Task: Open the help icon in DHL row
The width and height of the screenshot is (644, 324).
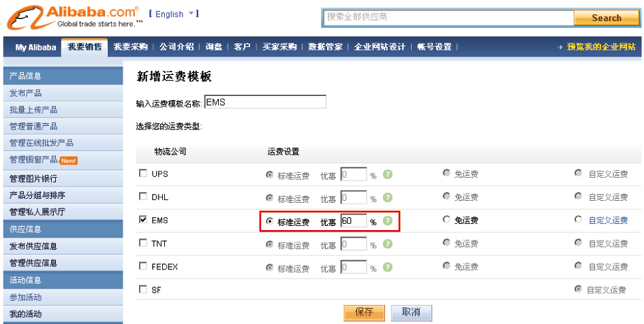Action: 388,197
